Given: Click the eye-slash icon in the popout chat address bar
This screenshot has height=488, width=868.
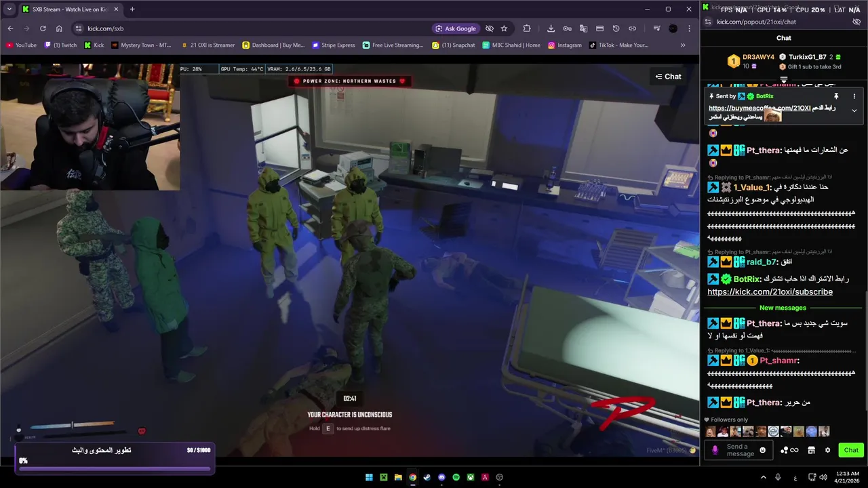Looking at the screenshot, I should [x=856, y=22].
